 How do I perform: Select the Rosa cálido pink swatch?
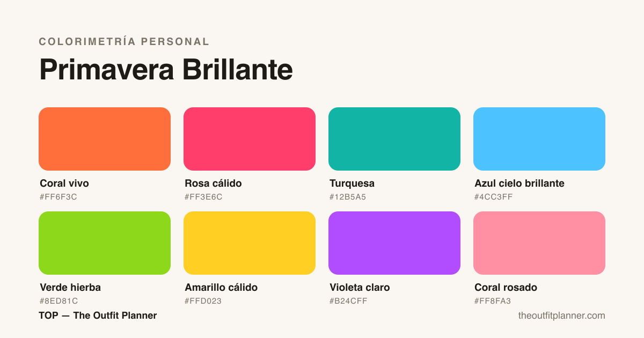(250, 139)
